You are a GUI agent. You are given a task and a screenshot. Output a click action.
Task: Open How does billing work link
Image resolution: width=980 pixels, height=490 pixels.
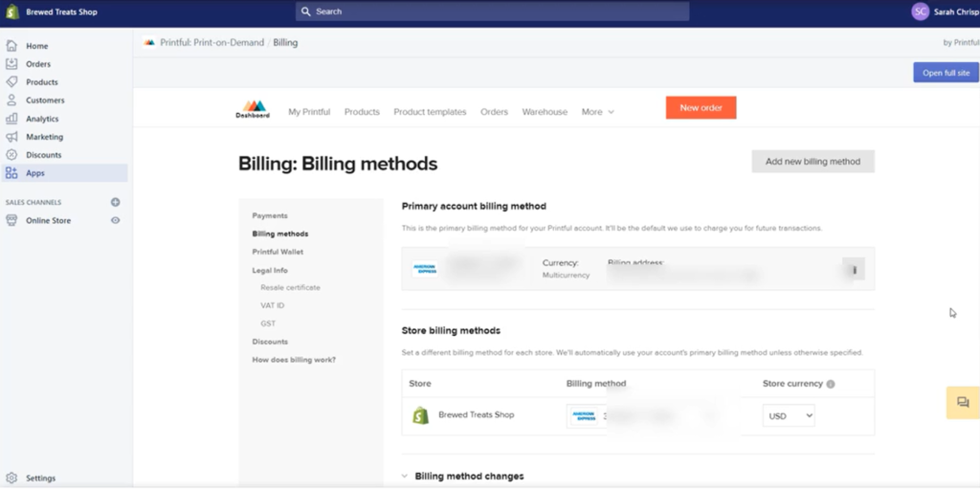point(294,360)
